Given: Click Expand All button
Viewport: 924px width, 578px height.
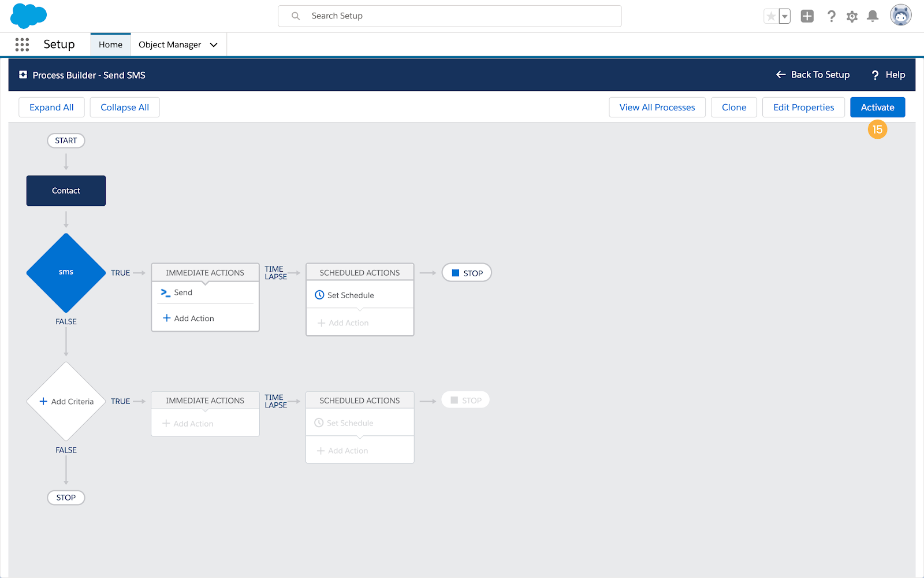Looking at the screenshot, I should coord(51,108).
